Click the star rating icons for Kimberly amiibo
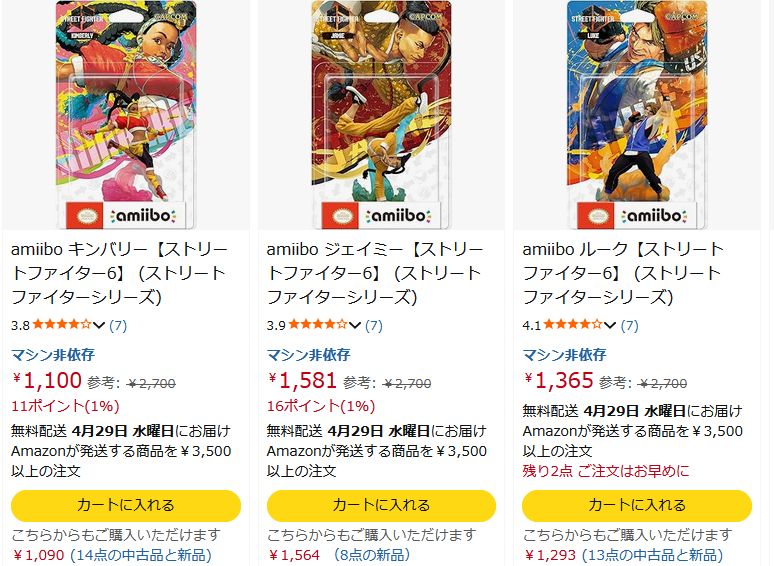Screen dimensions: 774x566 pyautogui.click(x=62, y=325)
